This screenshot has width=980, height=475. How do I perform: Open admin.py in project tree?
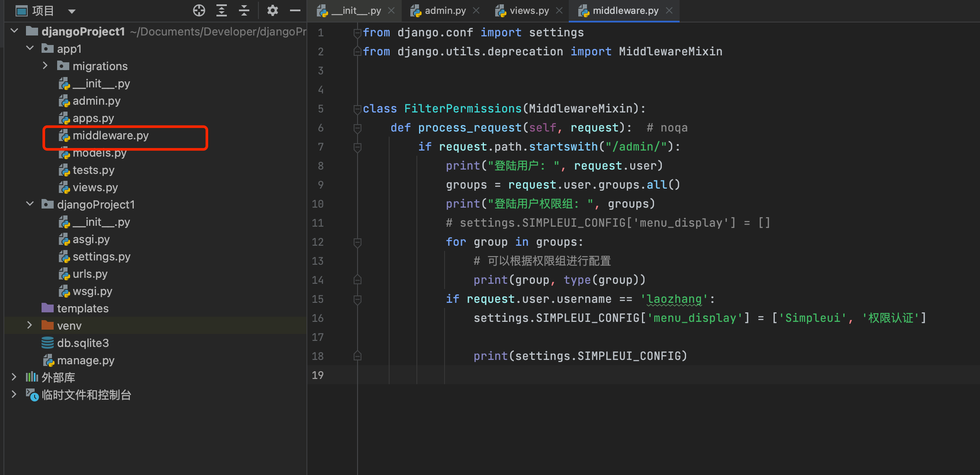[97, 101]
